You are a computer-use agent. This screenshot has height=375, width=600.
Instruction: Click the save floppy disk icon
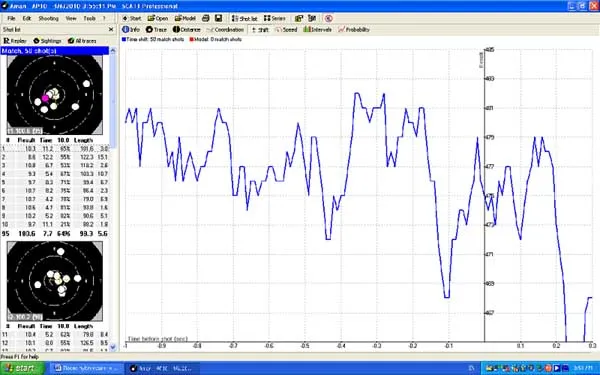click(x=218, y=18)
